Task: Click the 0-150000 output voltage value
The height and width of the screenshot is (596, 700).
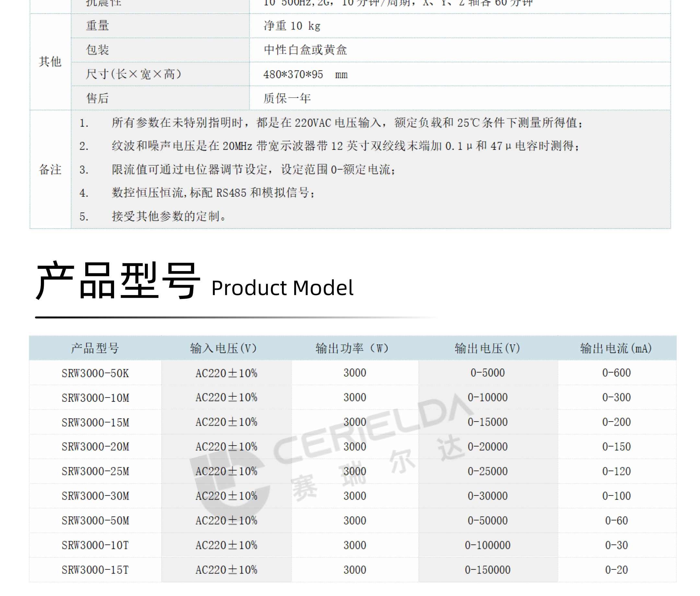Action: point(487,570)
